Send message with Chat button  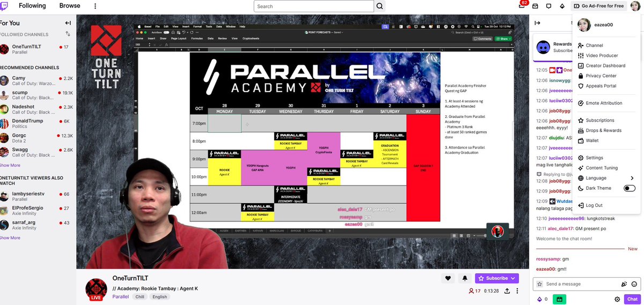pyautogui.click(x=632, y=299)
